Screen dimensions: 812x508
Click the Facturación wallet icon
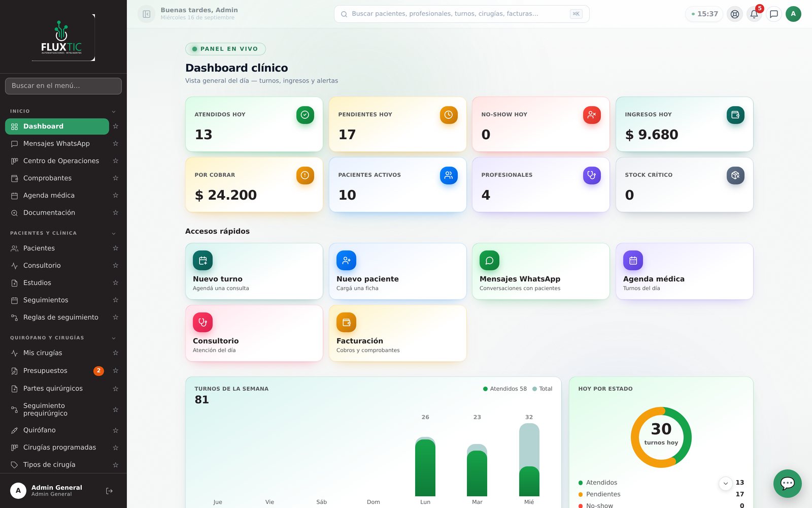click(x=346, y=323)
